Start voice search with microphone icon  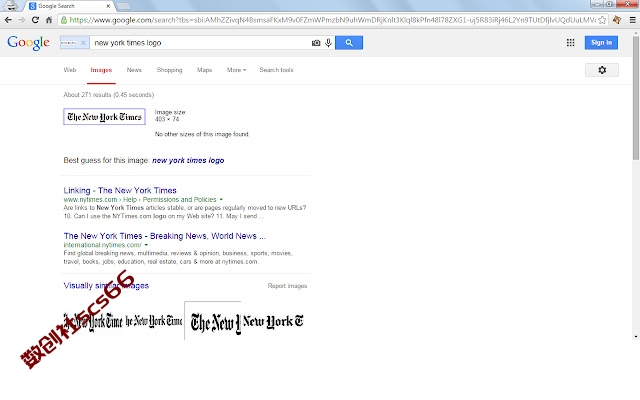tap(329, 43)
